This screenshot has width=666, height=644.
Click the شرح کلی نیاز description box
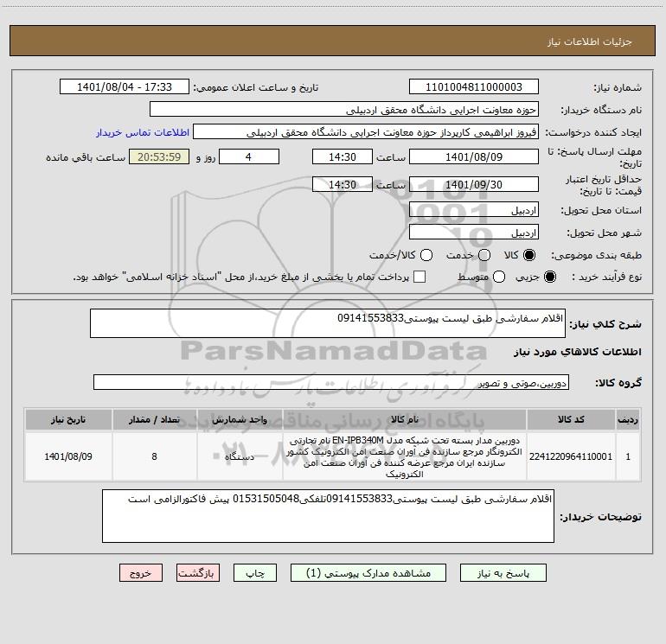click(328, 323)
